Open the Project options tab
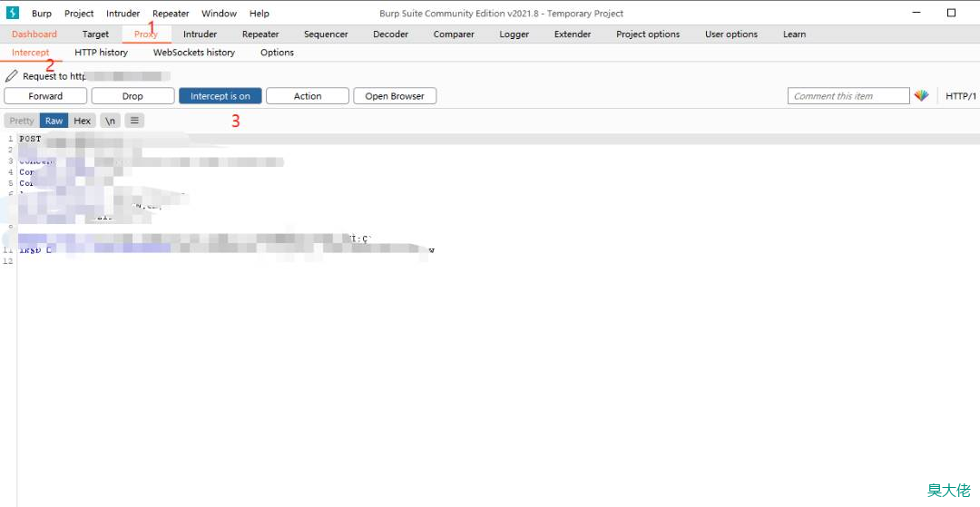This screenshot has width=980, height=507. (648, 34)
